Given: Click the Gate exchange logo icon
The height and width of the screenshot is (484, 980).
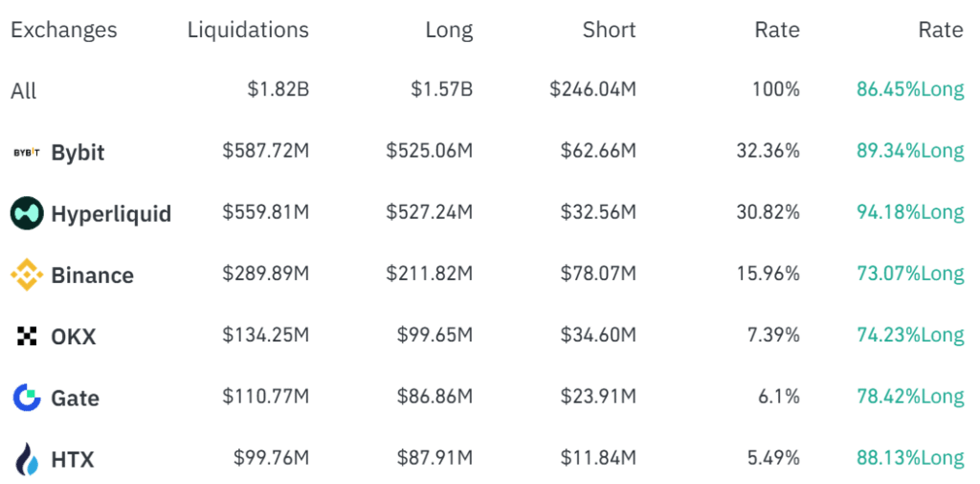Looking at the screenshot, I should (27, 398).
